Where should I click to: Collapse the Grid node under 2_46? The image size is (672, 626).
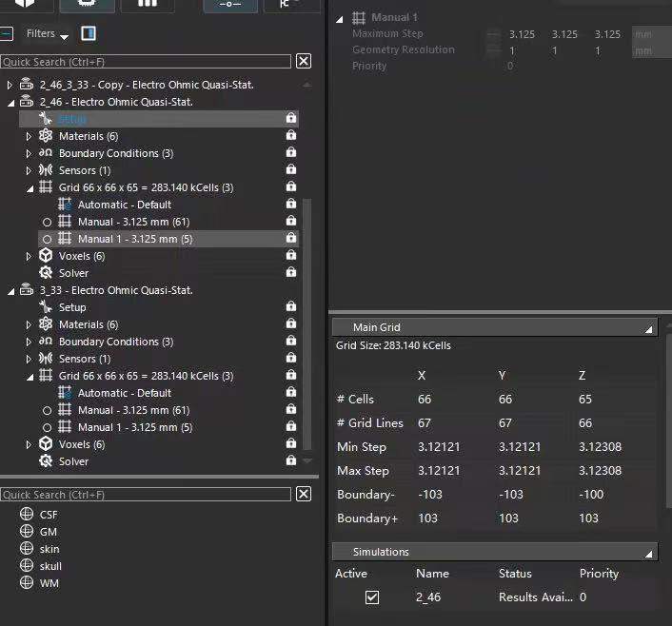[30, 188]
